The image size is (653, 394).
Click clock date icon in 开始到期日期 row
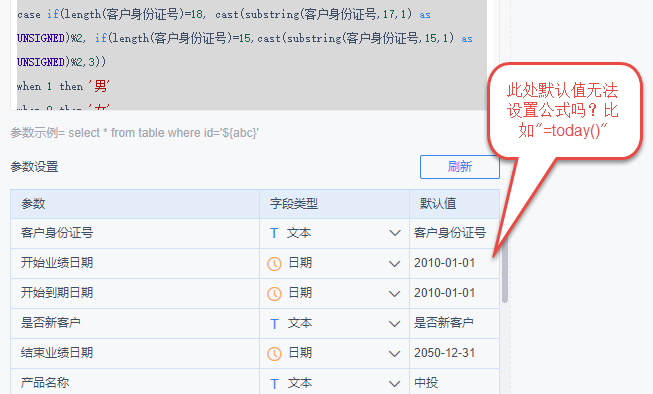274,294
